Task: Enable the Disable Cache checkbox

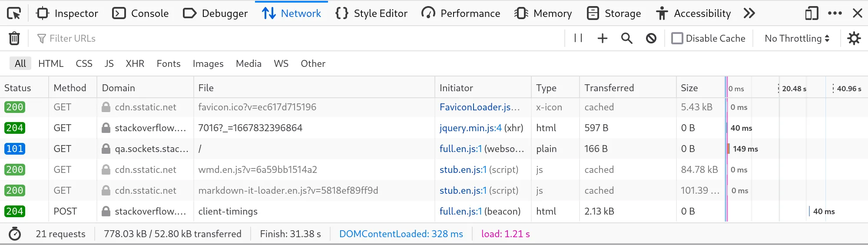Action: pos(677,38)
